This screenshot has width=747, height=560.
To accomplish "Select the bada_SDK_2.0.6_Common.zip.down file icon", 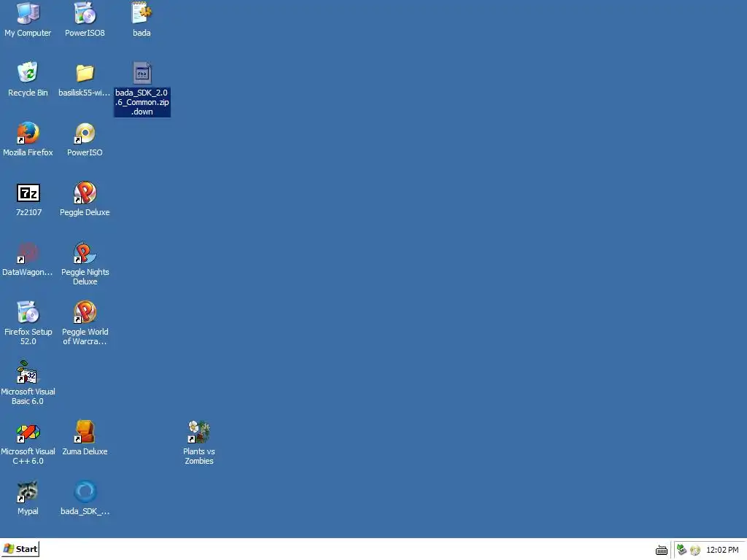I will pos(142,73).
